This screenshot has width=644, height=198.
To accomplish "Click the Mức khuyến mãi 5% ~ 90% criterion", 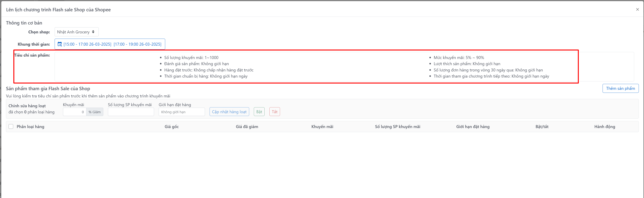I will click(x=459, y=58).
